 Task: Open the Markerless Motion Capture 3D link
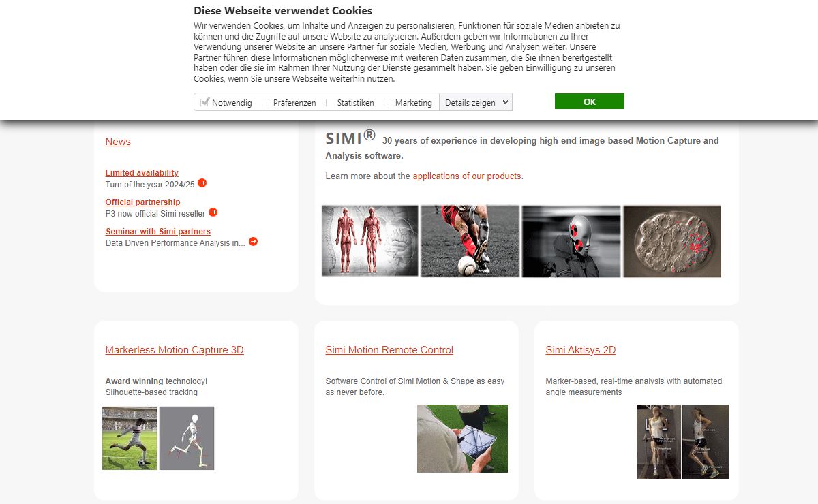[175, 350]
